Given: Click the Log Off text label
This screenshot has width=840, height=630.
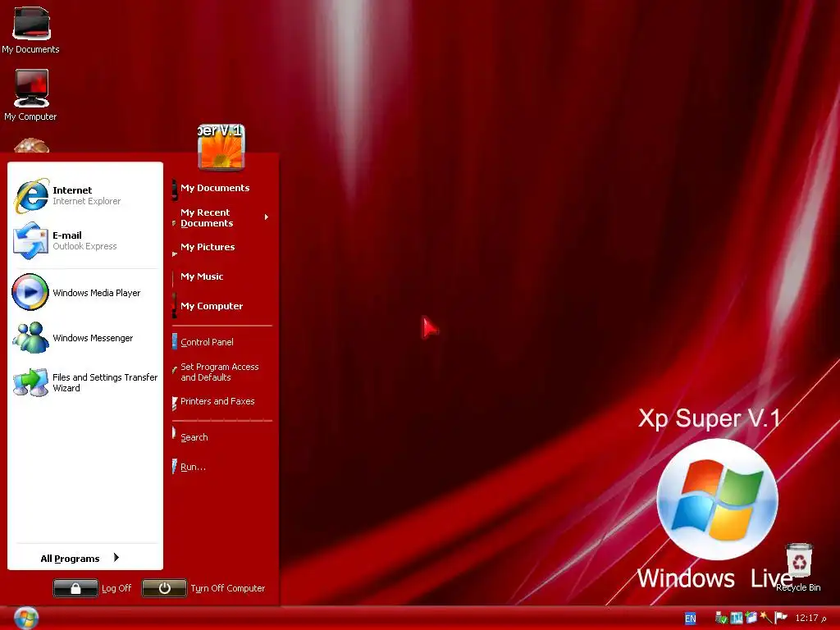Looking at the screenshot, I should pyautogui.click(x=116, y=588).
